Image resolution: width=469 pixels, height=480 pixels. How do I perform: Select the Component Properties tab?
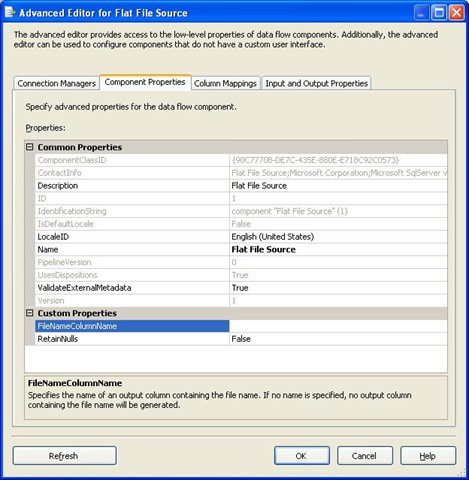(x=145, y=82)
